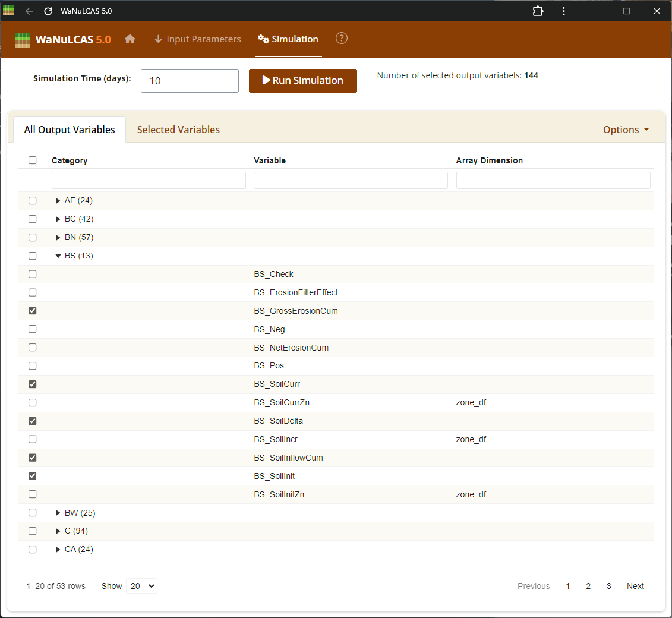
Task: Go to the home page icon
Action: [130, 39]
